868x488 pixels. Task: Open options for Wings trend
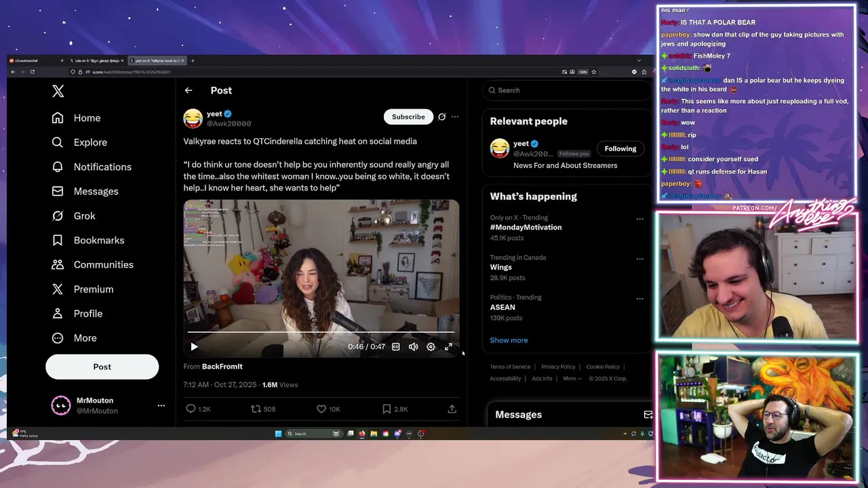click(x=639, y=259)
